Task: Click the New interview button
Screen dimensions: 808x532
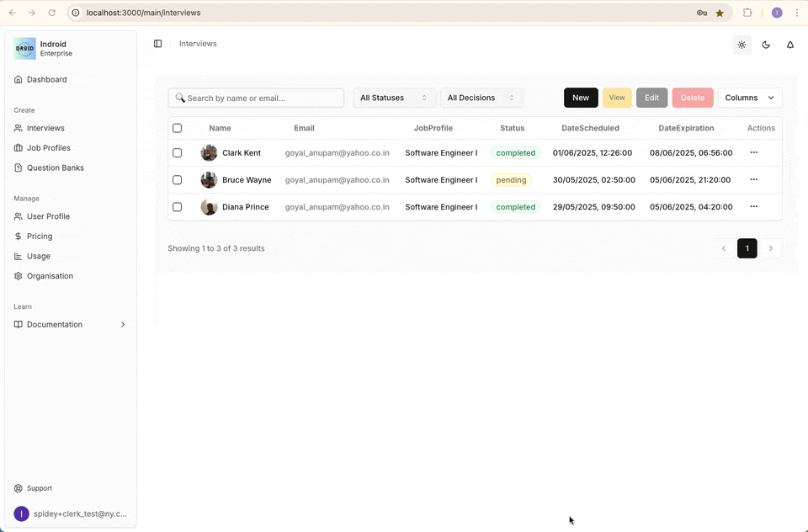Action: point(581,98)
